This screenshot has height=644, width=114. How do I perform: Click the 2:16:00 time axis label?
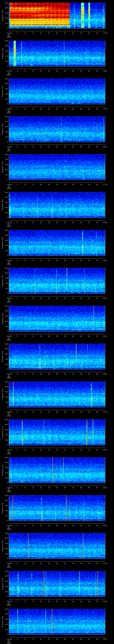[x=9, y=33]
